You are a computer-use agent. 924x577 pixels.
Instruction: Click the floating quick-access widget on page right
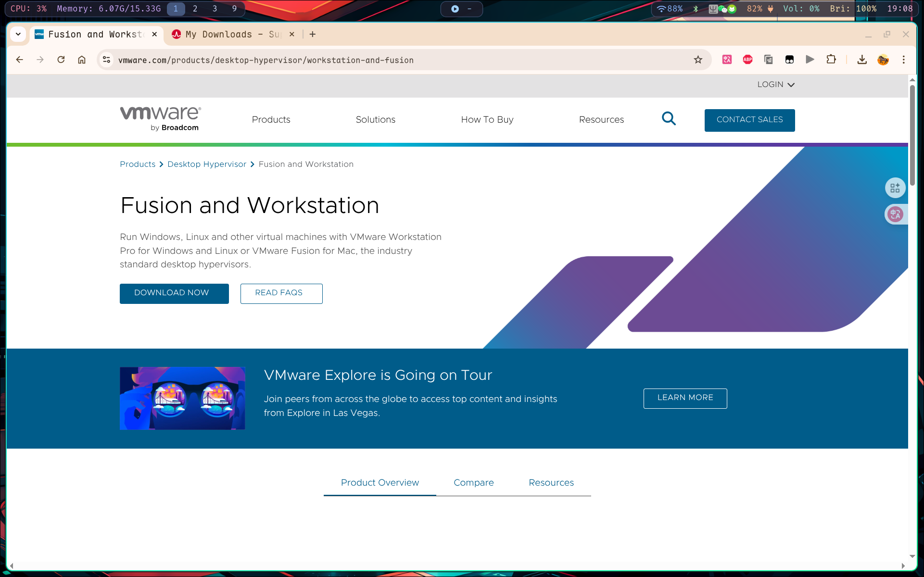(x=895, y=188)
